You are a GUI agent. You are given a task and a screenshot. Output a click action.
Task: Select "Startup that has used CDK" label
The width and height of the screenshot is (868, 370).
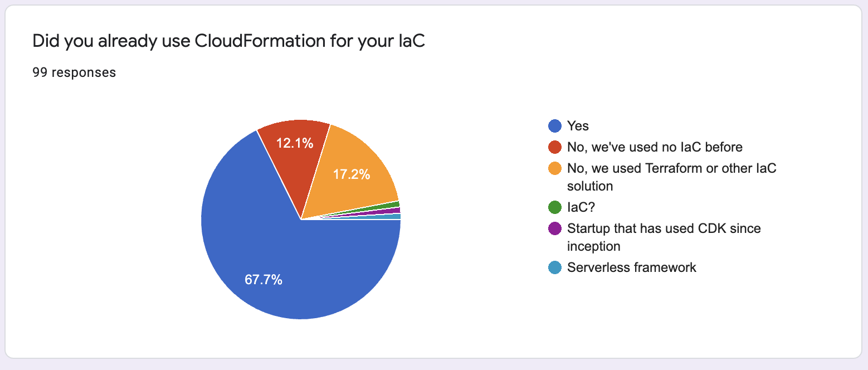click(x=664, y=237)
